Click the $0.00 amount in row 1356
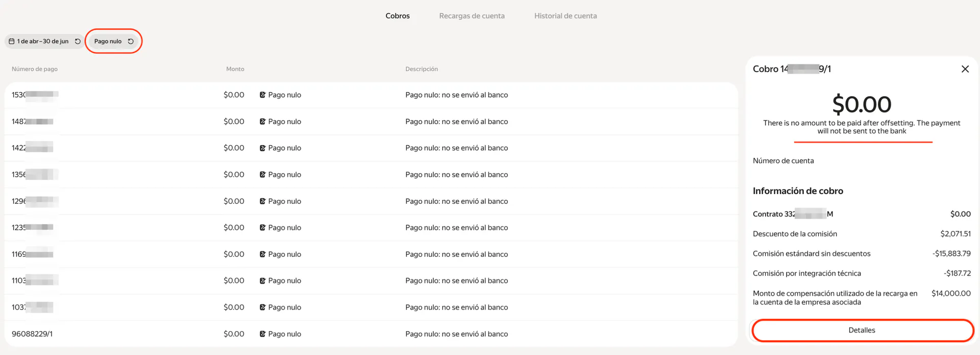 click(x=234, y=175)
